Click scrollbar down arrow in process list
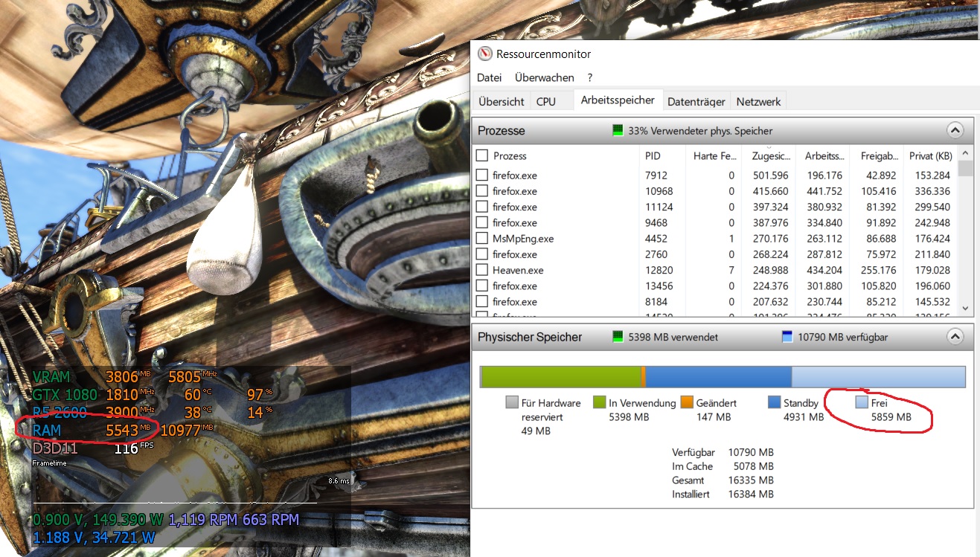This screenshot has width=980, height=557. pyautogui.click(x=966, y=307)
